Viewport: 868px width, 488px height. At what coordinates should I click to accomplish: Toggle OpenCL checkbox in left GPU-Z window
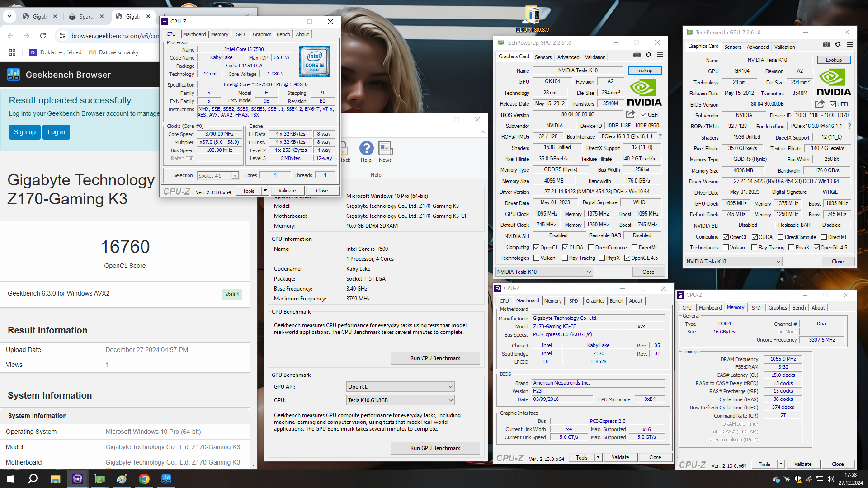click(537, 248)
